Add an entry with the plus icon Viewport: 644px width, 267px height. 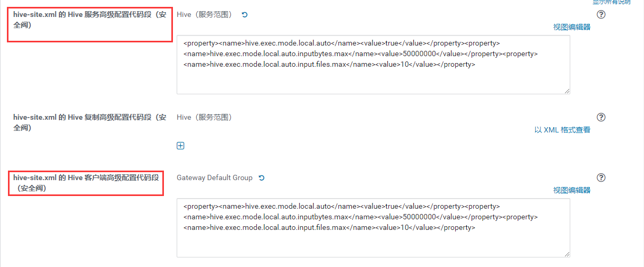180,146
